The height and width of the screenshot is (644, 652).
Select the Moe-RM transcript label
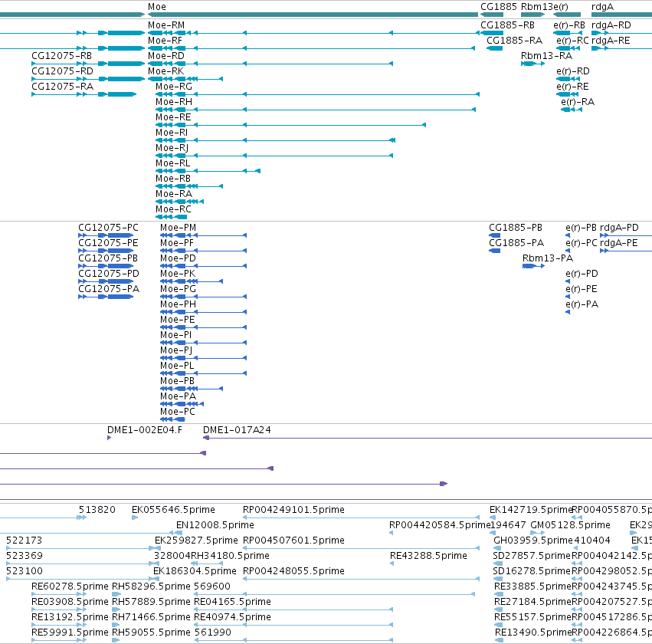click(166, 25)
